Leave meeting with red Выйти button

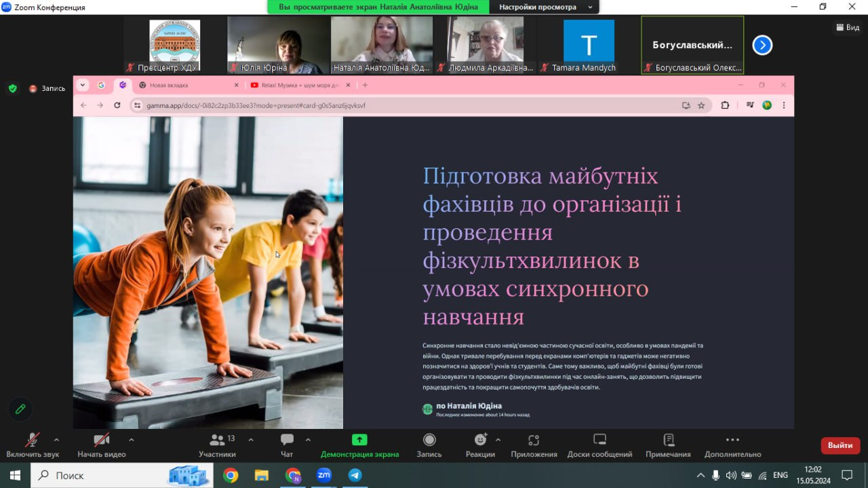(840, 445)
